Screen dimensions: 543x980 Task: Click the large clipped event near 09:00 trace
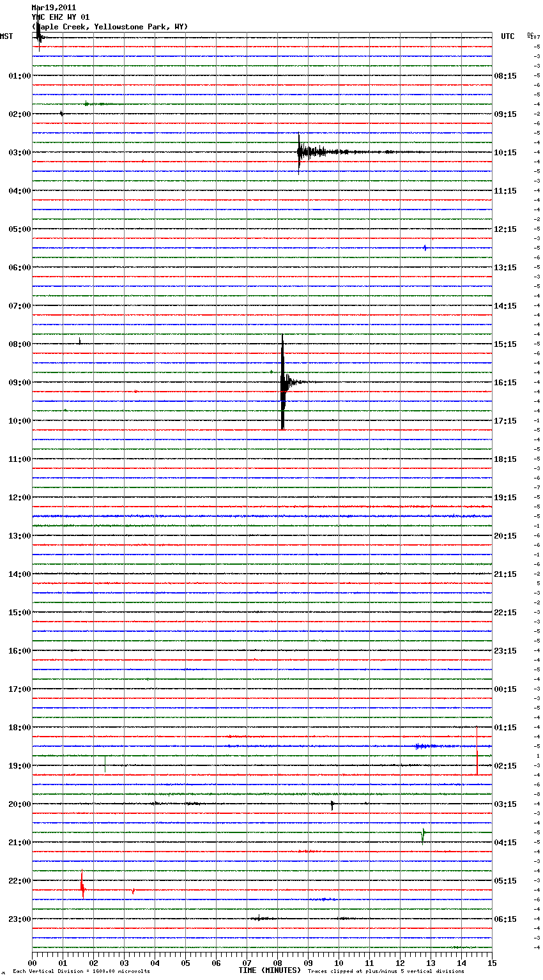click(x=282, y=382)
